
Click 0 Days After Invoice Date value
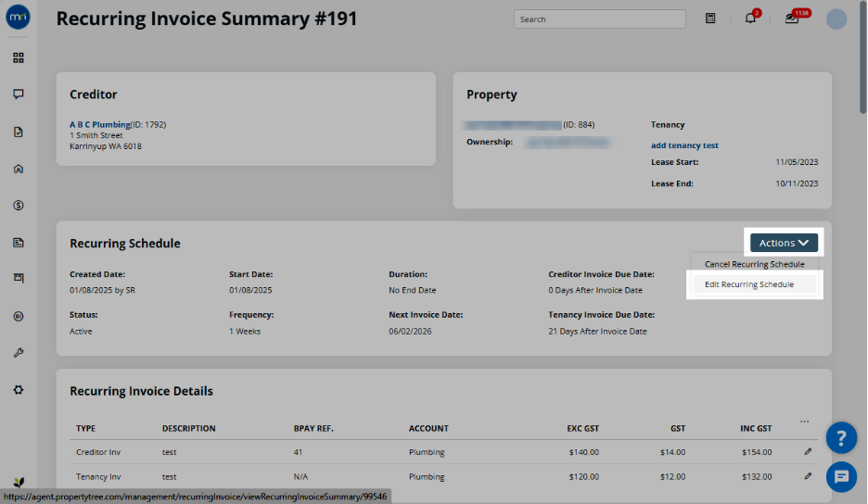click(595, 290)
